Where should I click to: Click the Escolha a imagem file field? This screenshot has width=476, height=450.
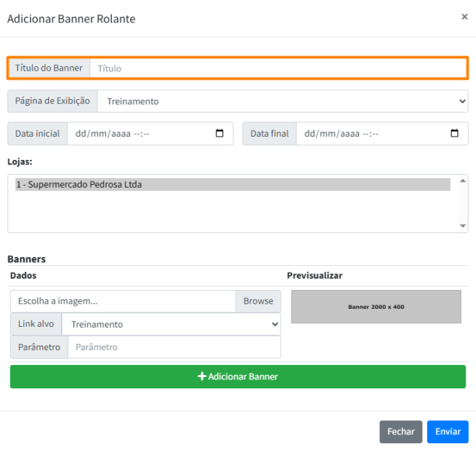[123, 301]
